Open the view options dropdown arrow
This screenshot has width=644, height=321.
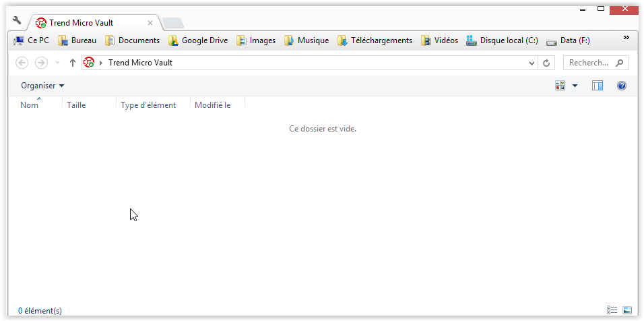[x=575, y=86]
